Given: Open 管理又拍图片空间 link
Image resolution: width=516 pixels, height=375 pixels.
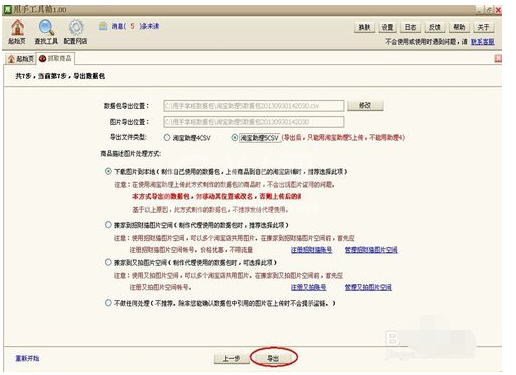Looking at the screenshot, I should point(368,287).
